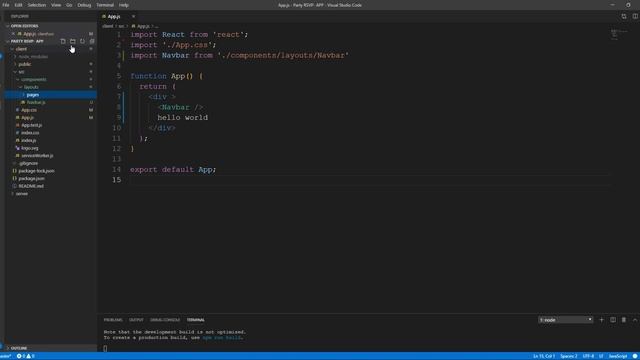
Task: Click the feedback smiley in status bar
Action: (x=635, y=356)
